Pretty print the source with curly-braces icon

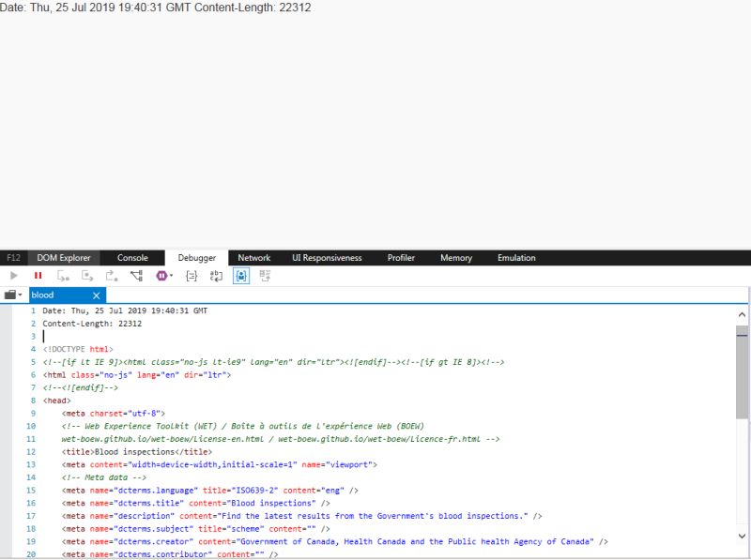192,275
